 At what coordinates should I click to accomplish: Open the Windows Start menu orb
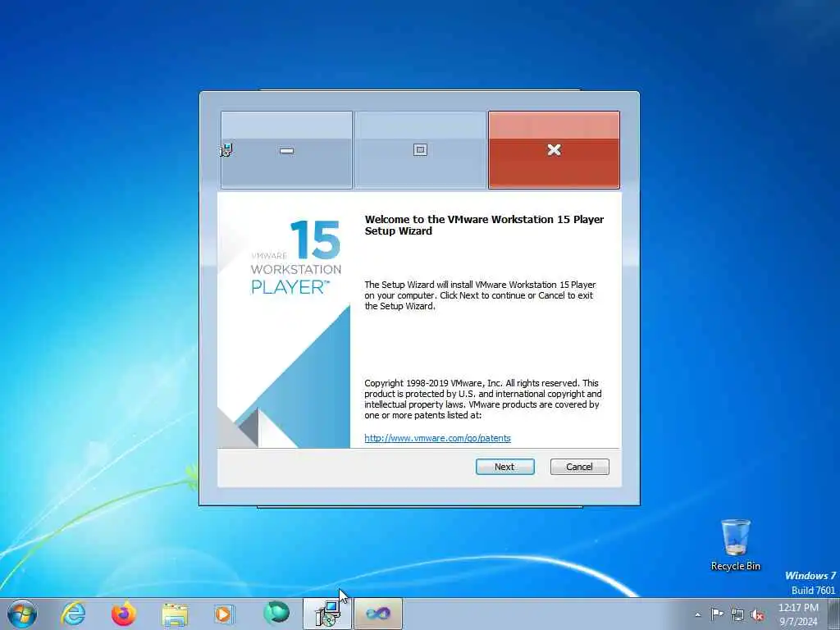(22, 614)
